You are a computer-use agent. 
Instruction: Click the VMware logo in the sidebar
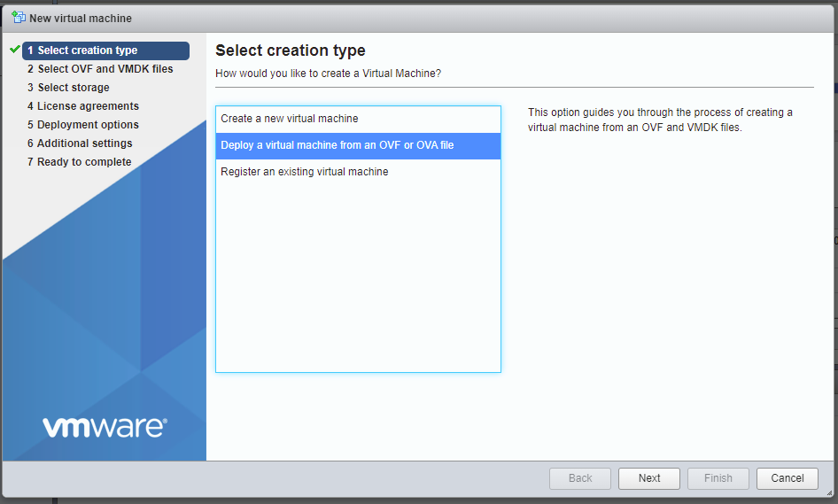(x=105, y=427)
